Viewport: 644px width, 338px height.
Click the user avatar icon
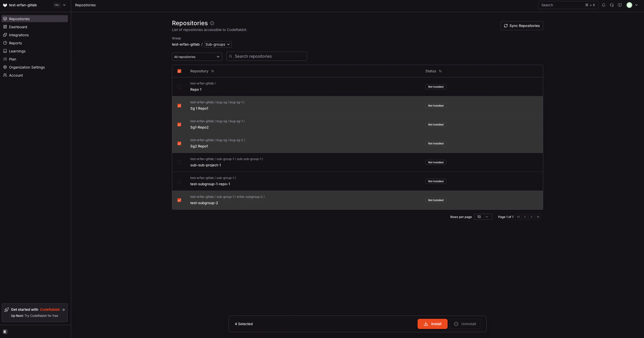pos(629,5)
